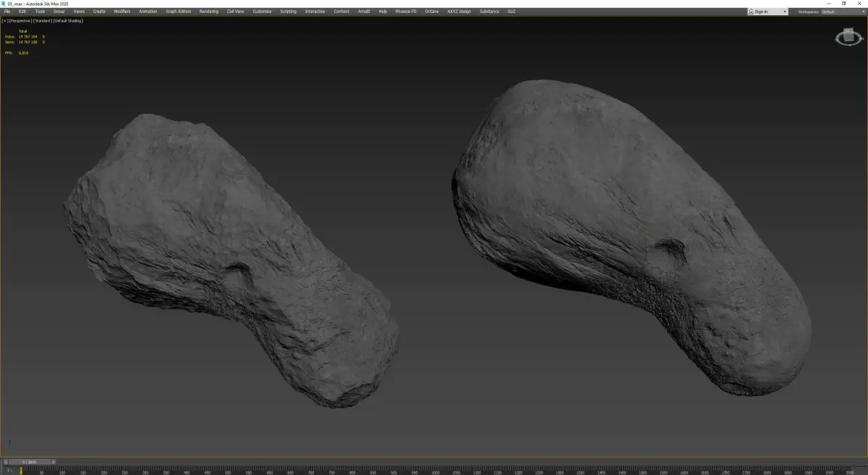The image size is (868, 475).
Task: Open the Edit menu
Action: point(22,12)
